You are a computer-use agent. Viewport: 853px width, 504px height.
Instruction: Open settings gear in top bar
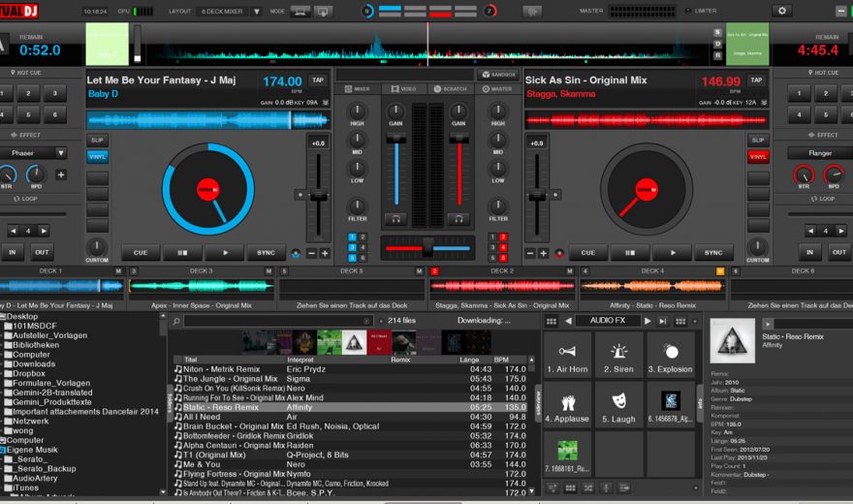pyautogui.click(x=776, y=11)
